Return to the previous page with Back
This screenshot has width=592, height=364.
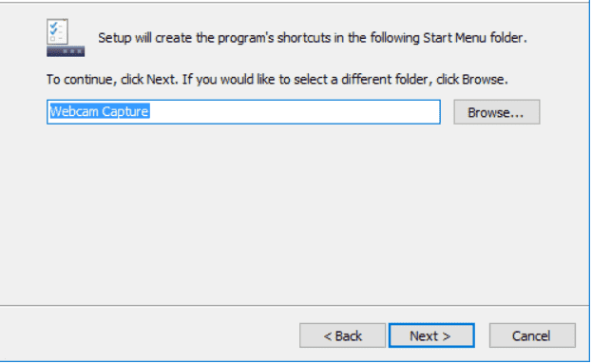point(342,335)
